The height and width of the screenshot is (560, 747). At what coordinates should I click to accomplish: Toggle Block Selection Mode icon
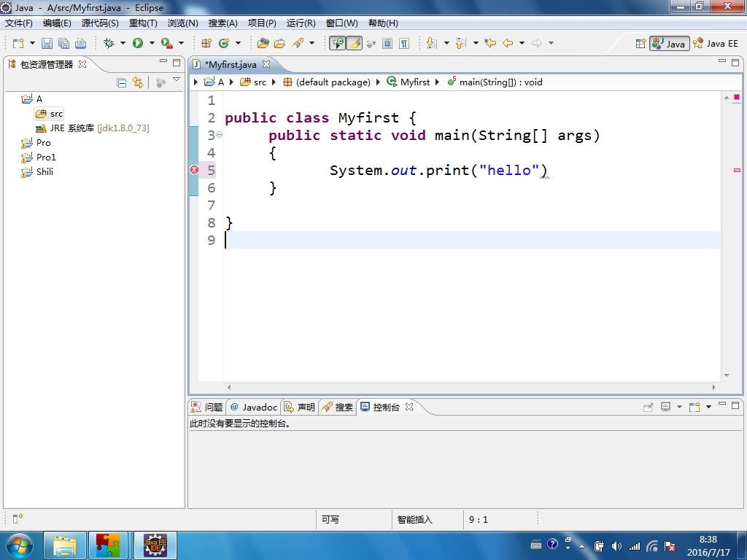click(387, 43)
